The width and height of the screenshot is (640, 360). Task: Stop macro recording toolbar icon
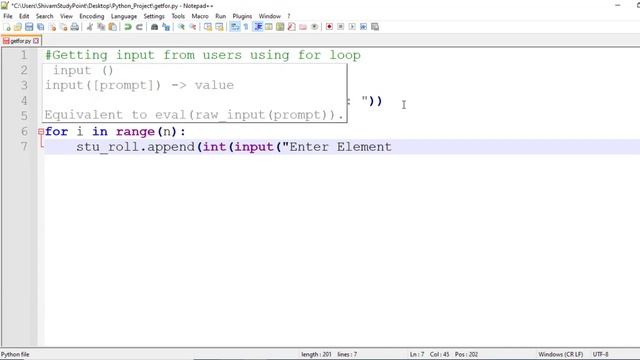click(x=340, y=27)
